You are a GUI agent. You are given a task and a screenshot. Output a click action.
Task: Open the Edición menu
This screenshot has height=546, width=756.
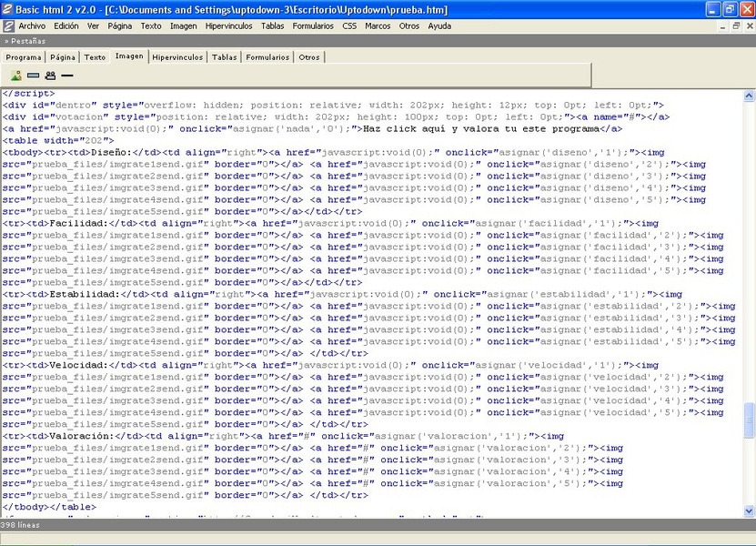point(66,26)
